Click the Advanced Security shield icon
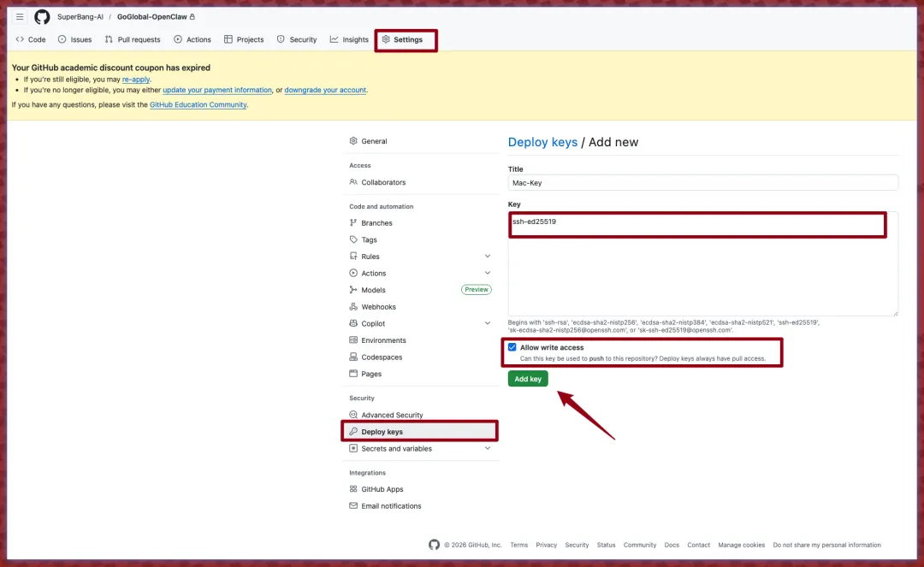This screenshot has width=924, height=567. click(353, 415)
